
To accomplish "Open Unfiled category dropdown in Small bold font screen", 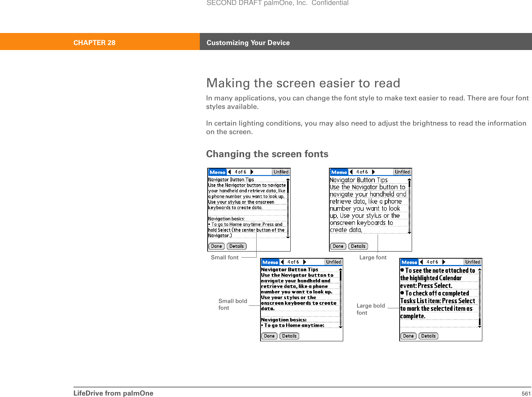I will (x=334, y=262).
